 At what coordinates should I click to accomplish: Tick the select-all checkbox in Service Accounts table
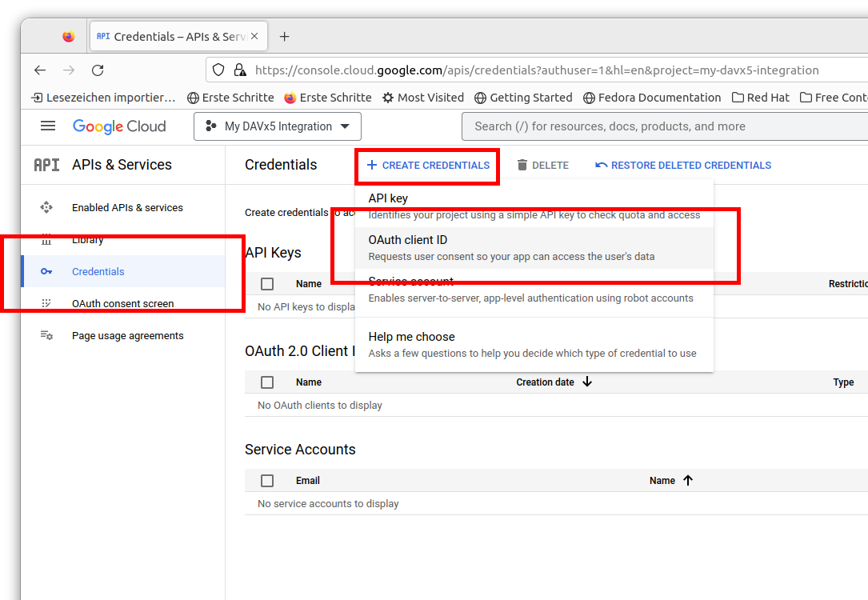(x=267, y=481)
